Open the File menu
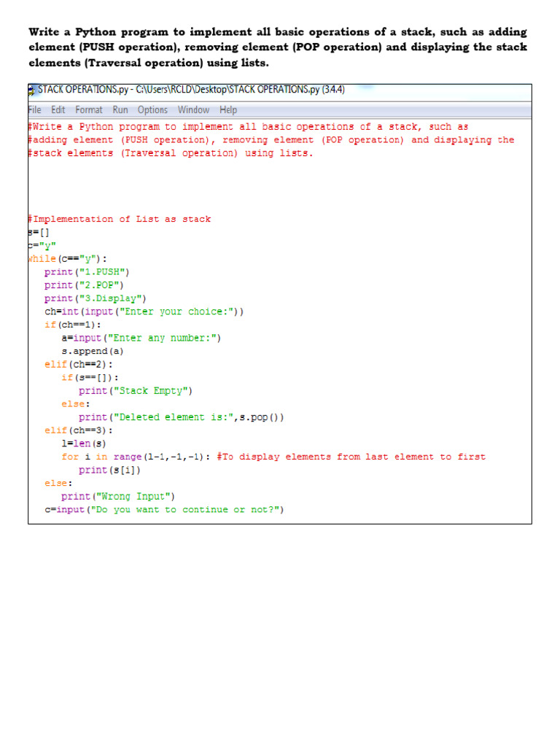Image resolution: width=560 pixels, height=747 pixels. coord(34,110)
